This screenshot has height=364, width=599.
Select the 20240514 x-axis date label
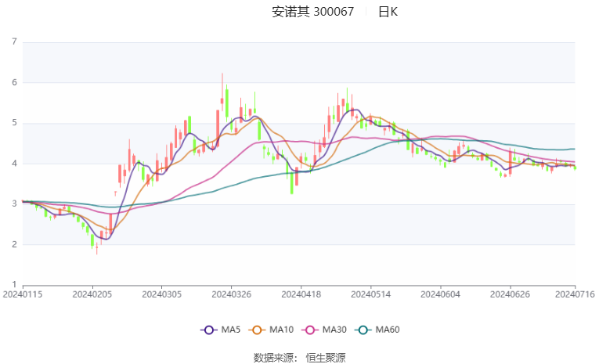tap(370, 294)
